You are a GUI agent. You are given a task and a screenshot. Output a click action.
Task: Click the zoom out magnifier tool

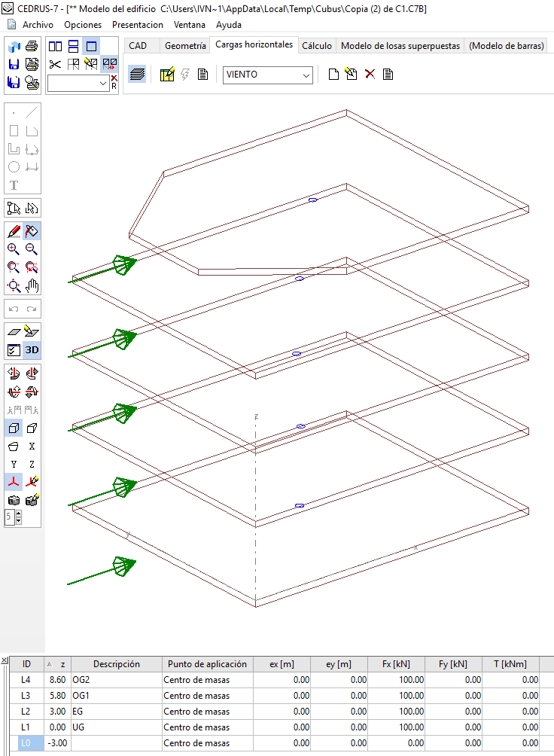[x=32, y=249]
